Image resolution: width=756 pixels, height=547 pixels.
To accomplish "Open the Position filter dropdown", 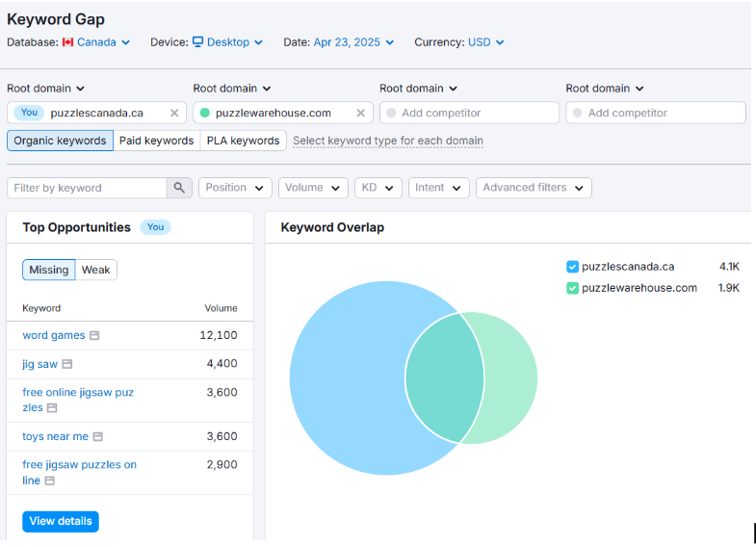I will click(235, 188).
